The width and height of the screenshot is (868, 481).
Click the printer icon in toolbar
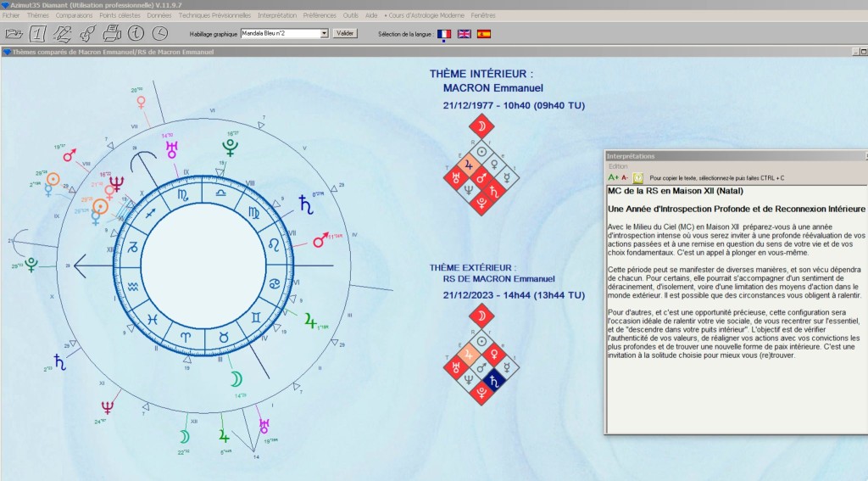(111, 33)
